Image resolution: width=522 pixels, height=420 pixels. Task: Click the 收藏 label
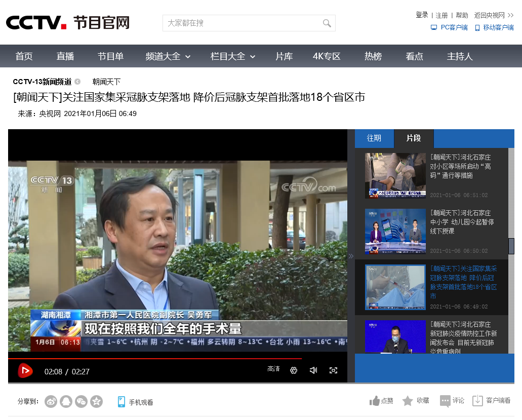[423, 400]
